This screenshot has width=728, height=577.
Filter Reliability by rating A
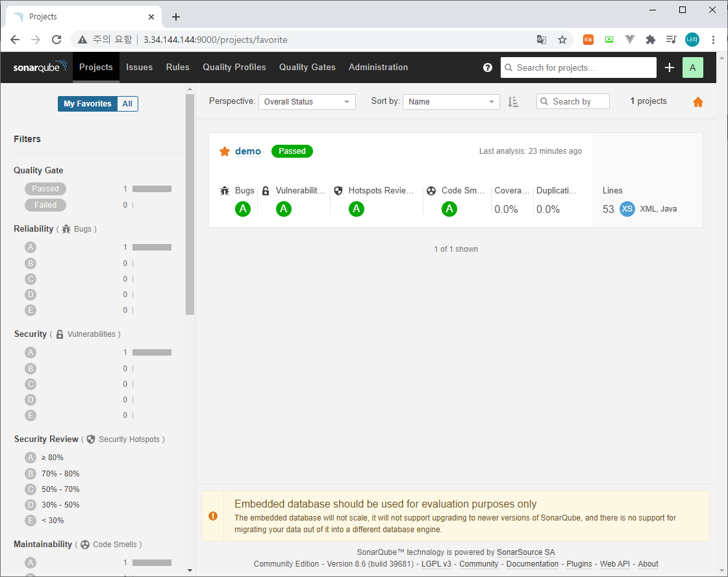click(30, 247)
